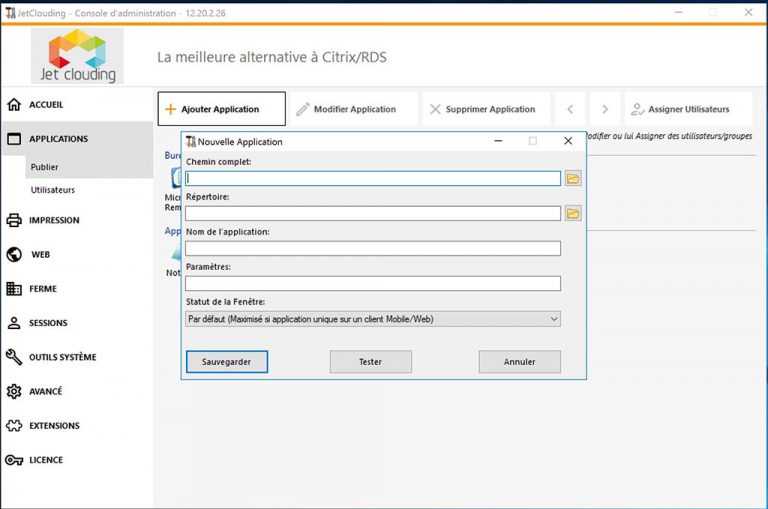Click the window icon beside Applications
768x509 pixels.
coord(14,139)
